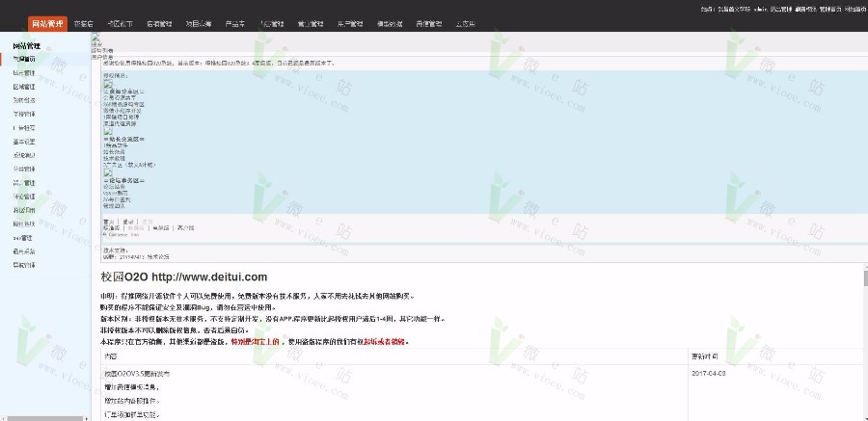Click the broken image icon above 论坛事务区

[x=108, y=173]
